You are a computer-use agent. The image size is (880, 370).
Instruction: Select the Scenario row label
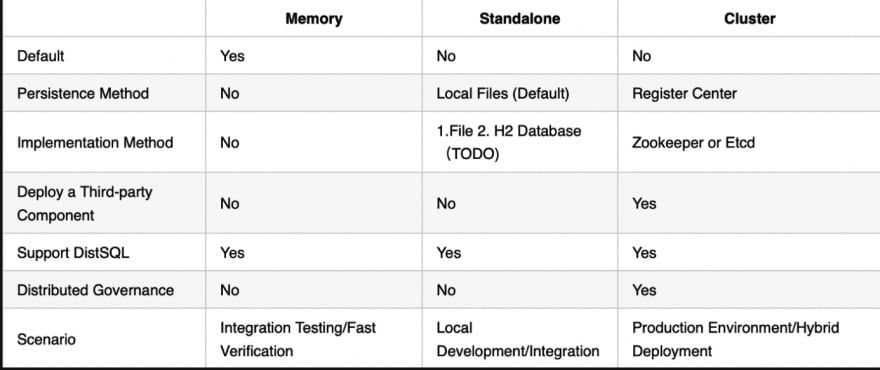pyautogui.click(x=46, y=339)
